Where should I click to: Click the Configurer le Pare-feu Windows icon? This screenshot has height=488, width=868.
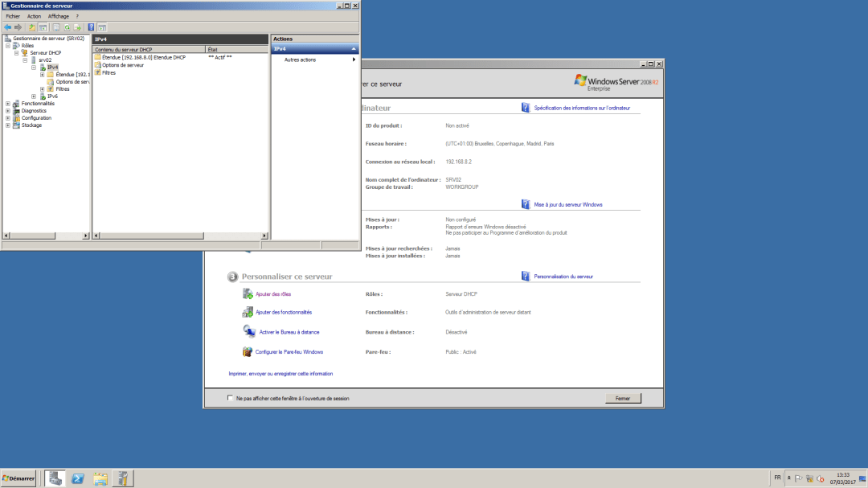pyautogui.click(x=248, y=351)
